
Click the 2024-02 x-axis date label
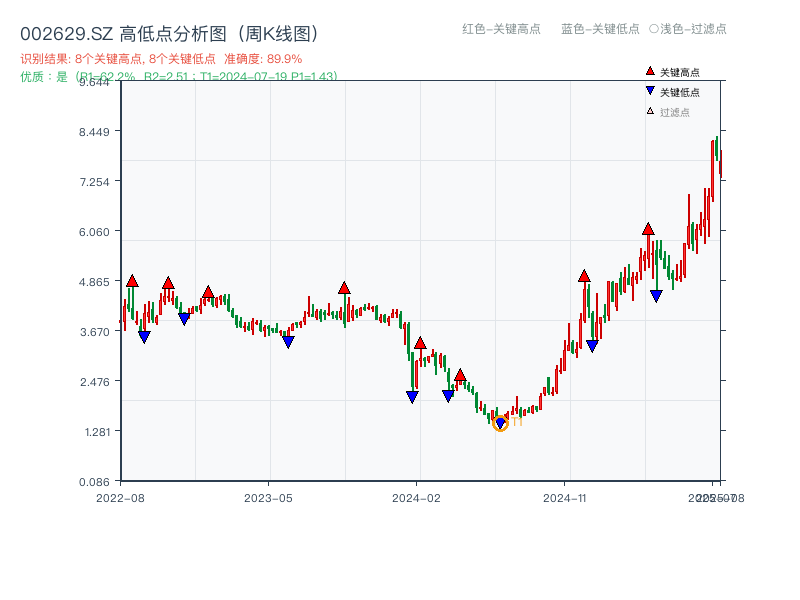(416, 497)
